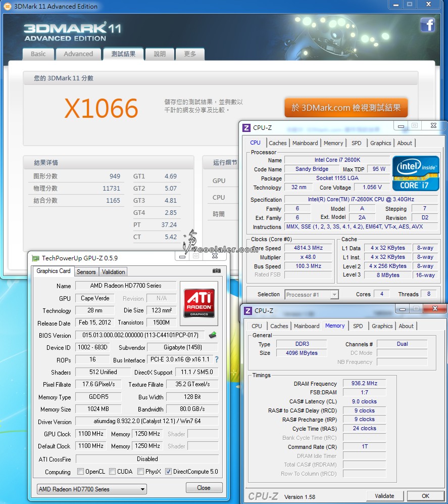The image size is (448, 504).
Task: Click the Core Speed value 4814.3 MHz
Action: 308,248
